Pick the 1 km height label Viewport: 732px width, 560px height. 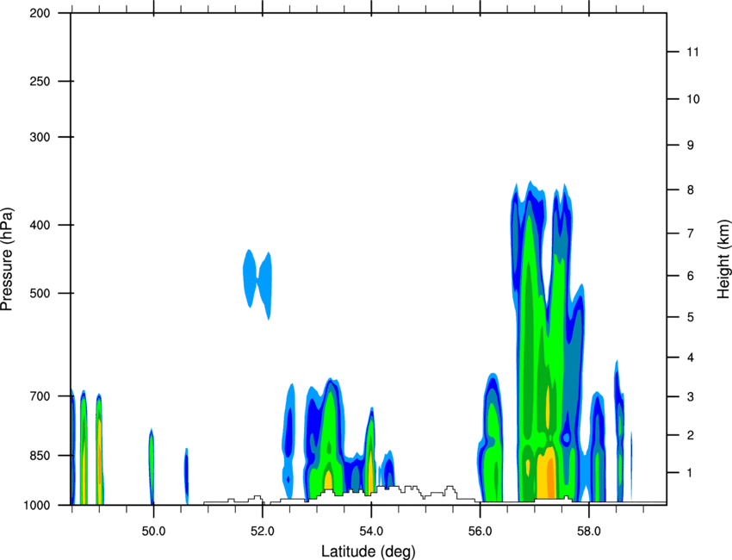[691, 473]
